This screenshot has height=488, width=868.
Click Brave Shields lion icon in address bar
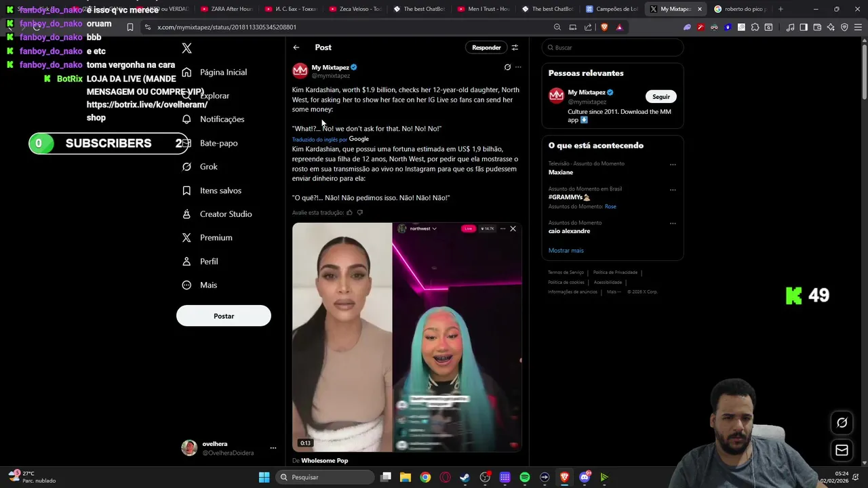(604, 27)
